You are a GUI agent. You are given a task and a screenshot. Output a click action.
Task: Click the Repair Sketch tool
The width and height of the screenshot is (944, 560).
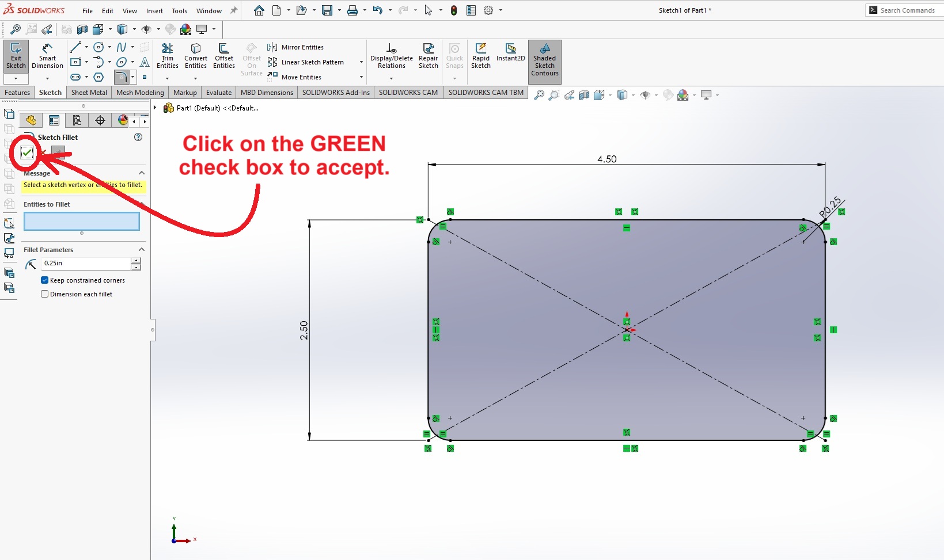point(428,56)
